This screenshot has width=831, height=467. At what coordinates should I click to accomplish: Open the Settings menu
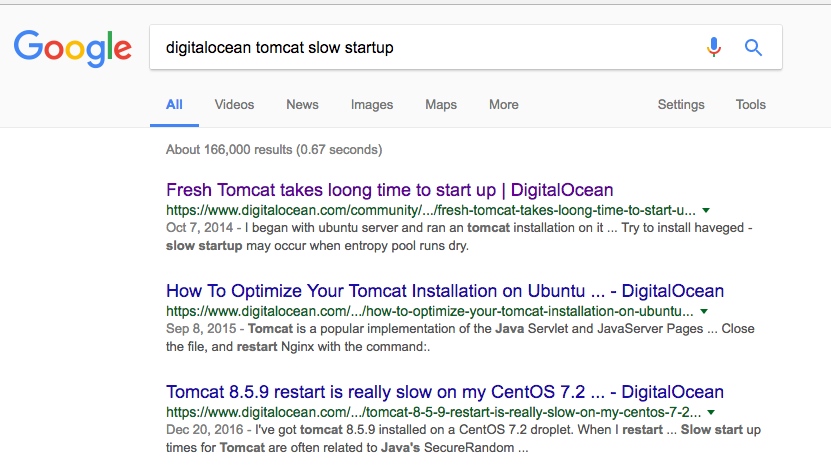tap(681, 105)
